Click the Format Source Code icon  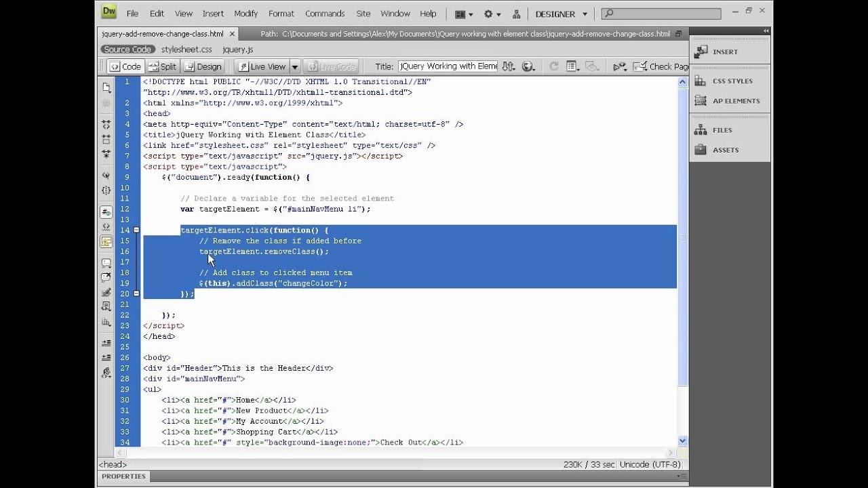106,372
